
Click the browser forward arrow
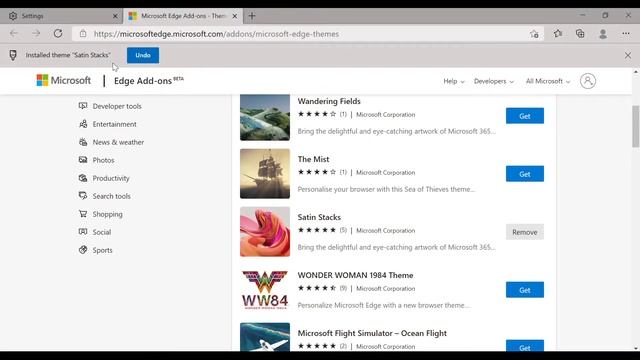pyautogui.click(x=36, y=34)
